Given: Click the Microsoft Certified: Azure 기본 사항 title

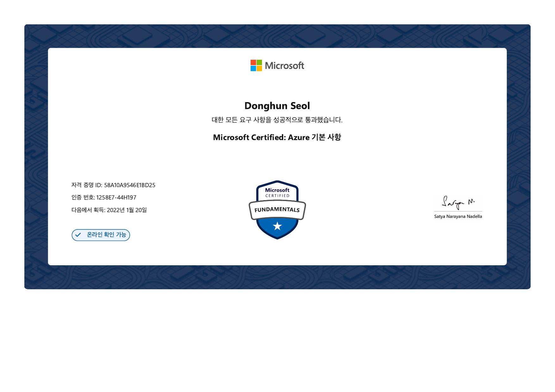Looking at the screenshot, I should coord(277,137).
